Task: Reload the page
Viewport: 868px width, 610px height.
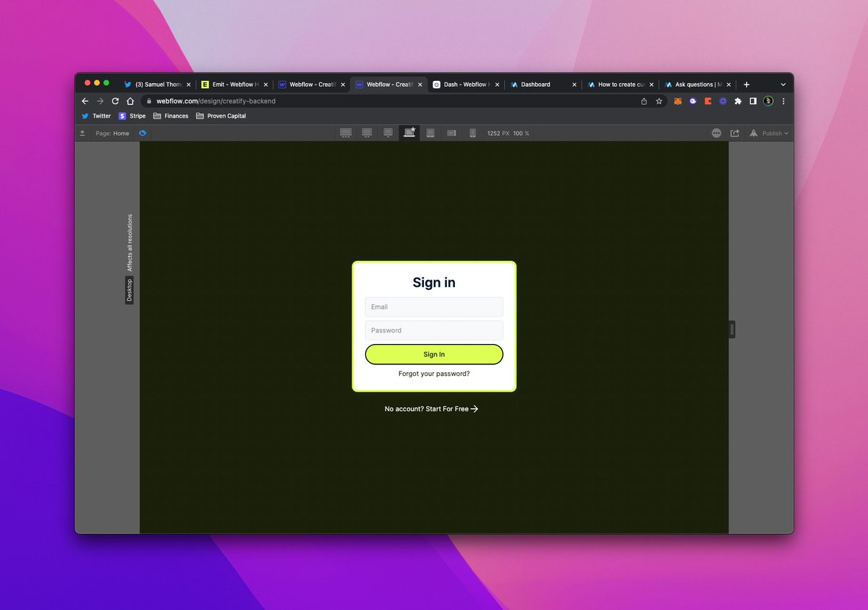Action: point(115,101)
